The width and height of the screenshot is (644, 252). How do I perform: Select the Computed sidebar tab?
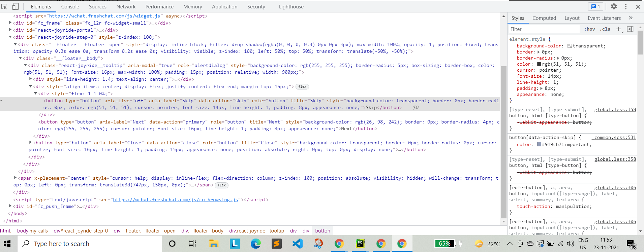coord(544,18)
